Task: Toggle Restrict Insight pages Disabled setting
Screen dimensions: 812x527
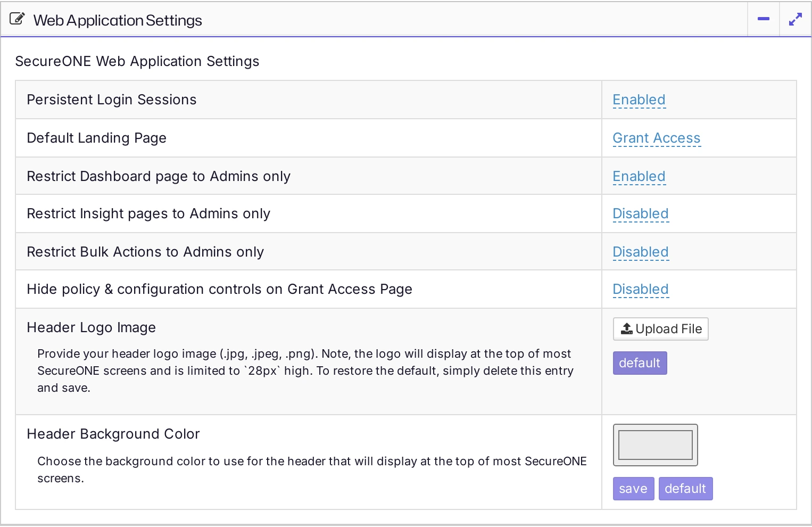Action: [x=641, y=214]
